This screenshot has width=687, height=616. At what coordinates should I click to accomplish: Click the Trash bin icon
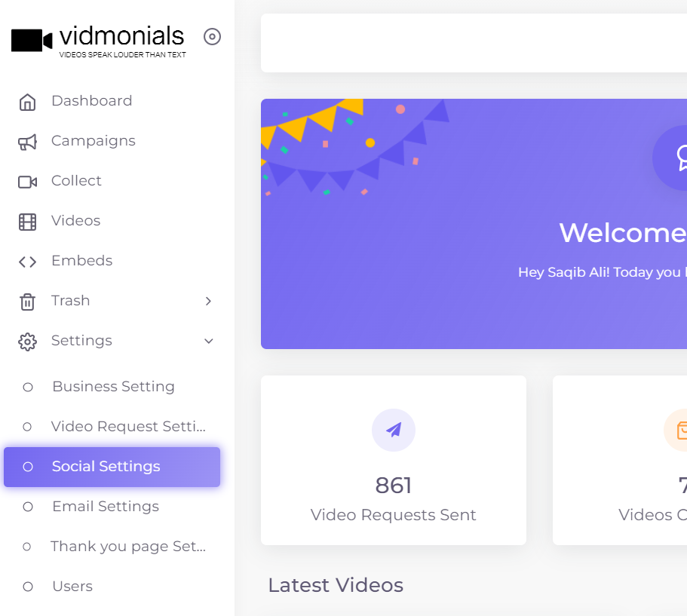point(27,302)
